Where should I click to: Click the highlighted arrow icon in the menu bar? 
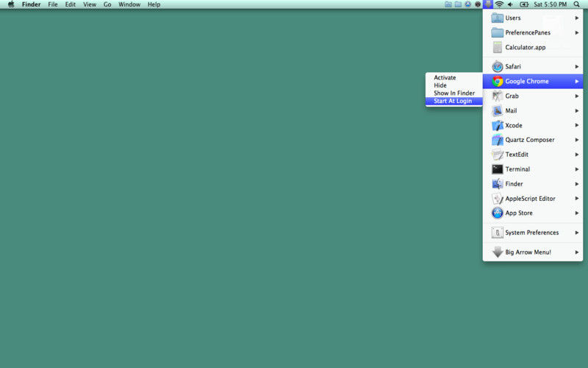(x=488, y=4)
